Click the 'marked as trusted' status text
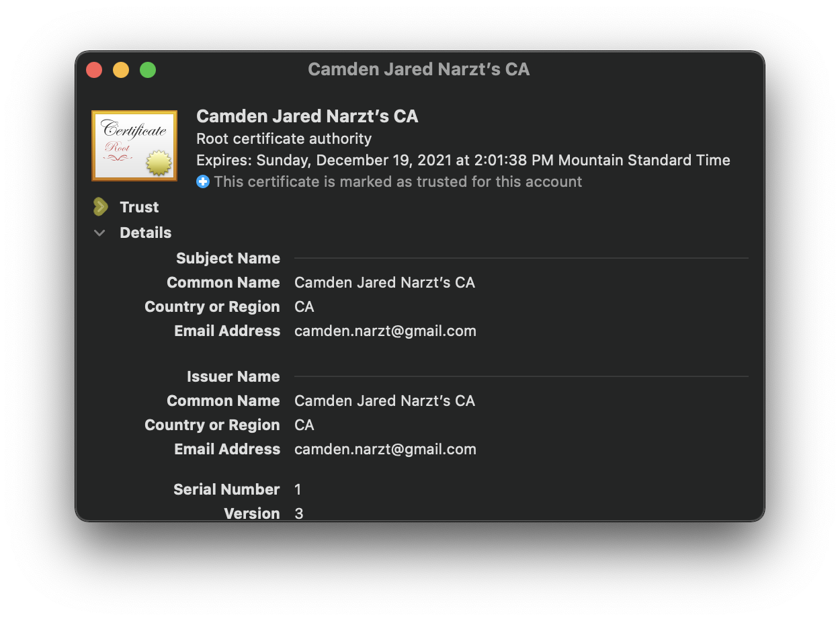Viewport: 840px width, 621px height. point(398,181)
